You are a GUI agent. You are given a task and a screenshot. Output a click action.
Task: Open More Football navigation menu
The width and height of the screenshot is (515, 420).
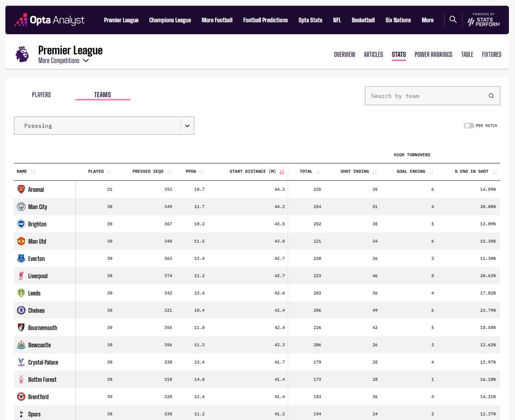217,20
